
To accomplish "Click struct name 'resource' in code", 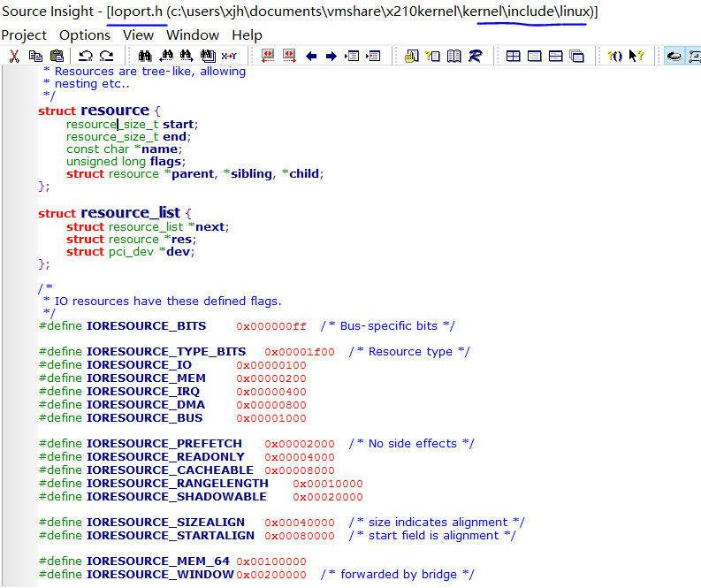I will pyautogui.click(x=115, y=110).
